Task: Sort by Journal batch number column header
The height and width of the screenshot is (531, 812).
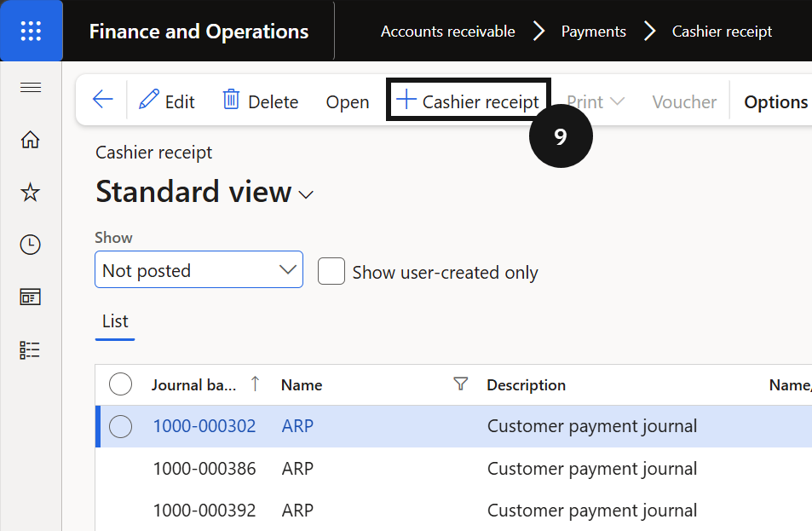Action: click(193, 385)
